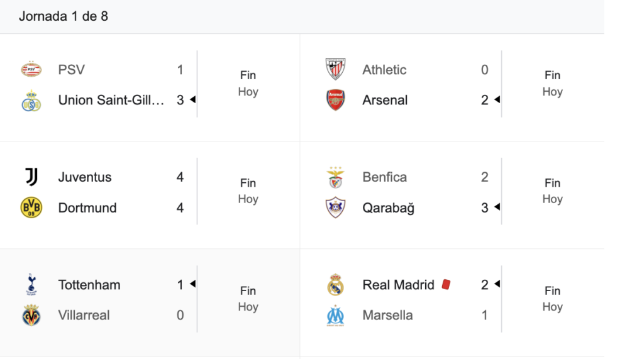This screenshot has width=644, height=359.
Task: Click the Real Madrid crest
Action: tap(335, 285)
